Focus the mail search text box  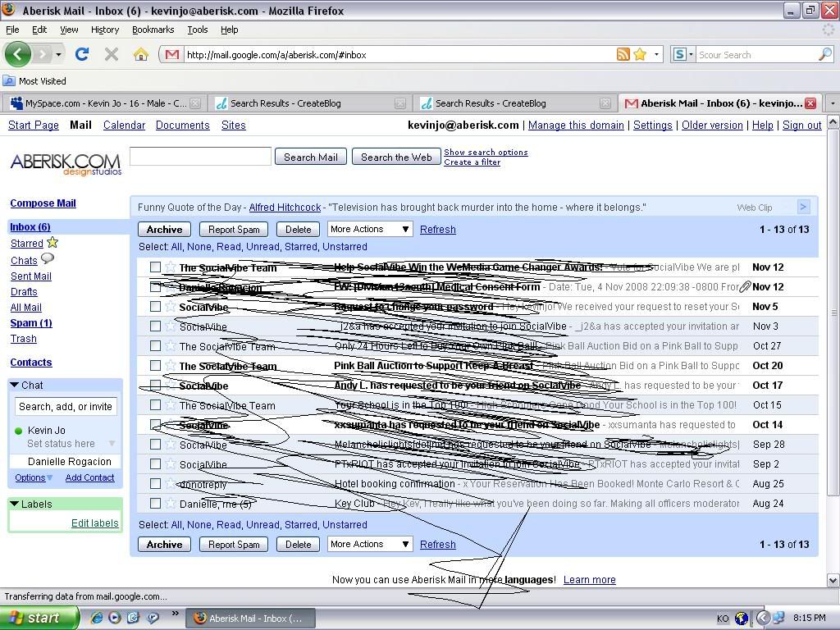tap(200, 157)
